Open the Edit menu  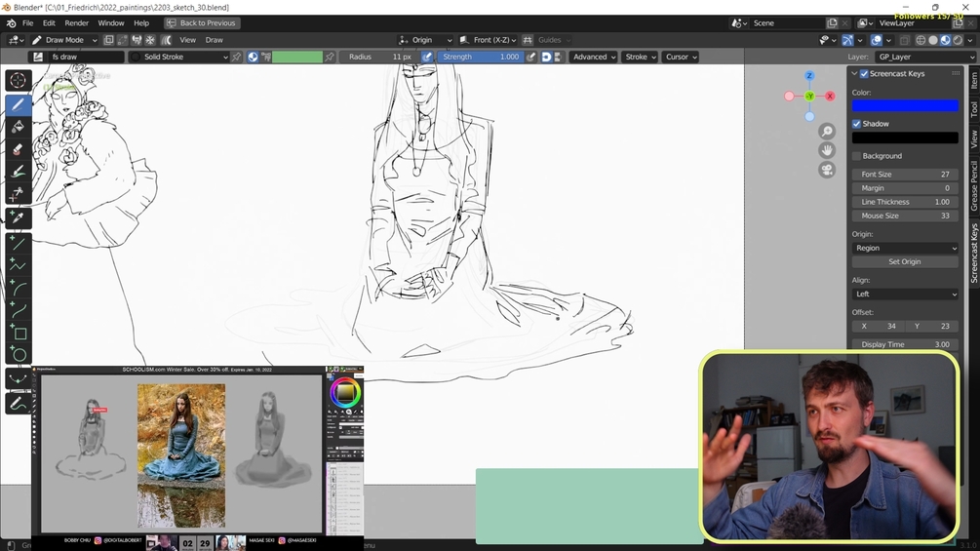(49, 23)
